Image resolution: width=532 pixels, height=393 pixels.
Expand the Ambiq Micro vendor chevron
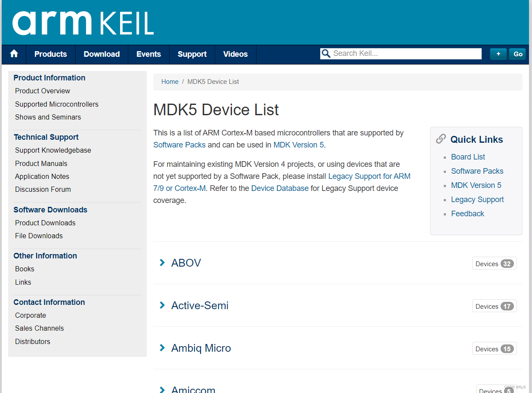coord(162,348)
